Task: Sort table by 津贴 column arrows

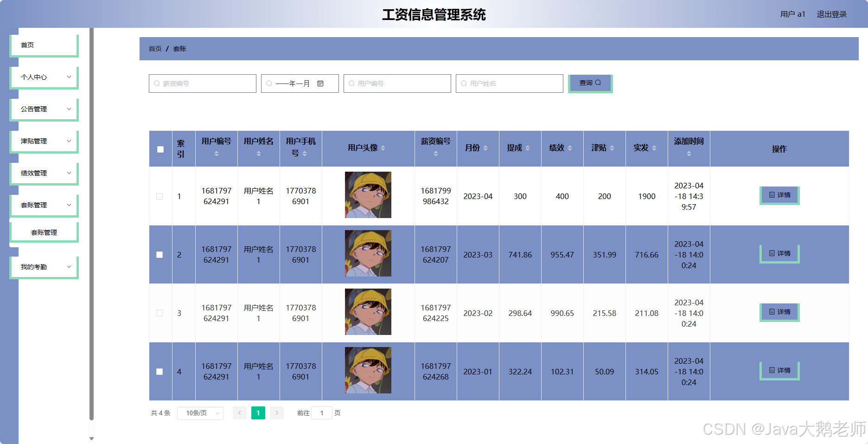Action: tap(612, 148)
